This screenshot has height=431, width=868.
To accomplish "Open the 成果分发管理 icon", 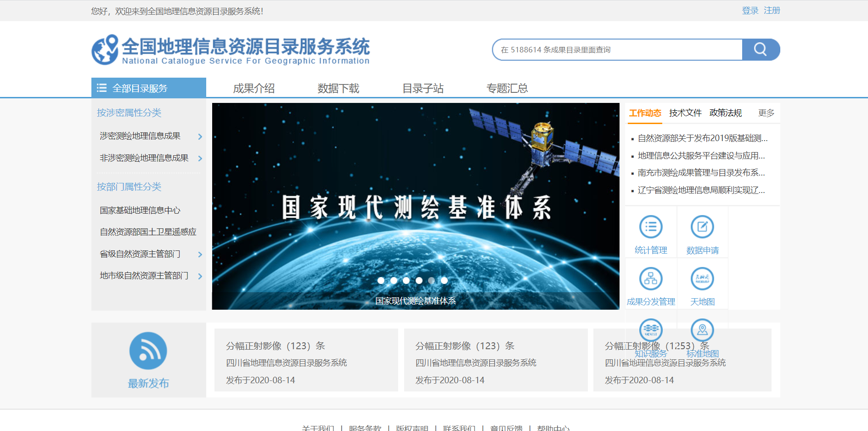I will (x=651, y=278).
